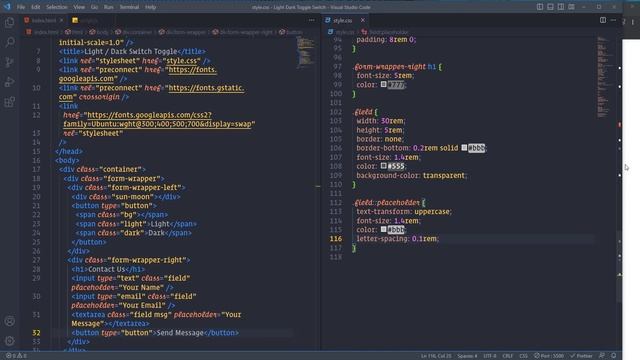This screenshot has height=360, width=640.
Task: Open the Explorer view in activity bar
Action: [x=9, y=22]
